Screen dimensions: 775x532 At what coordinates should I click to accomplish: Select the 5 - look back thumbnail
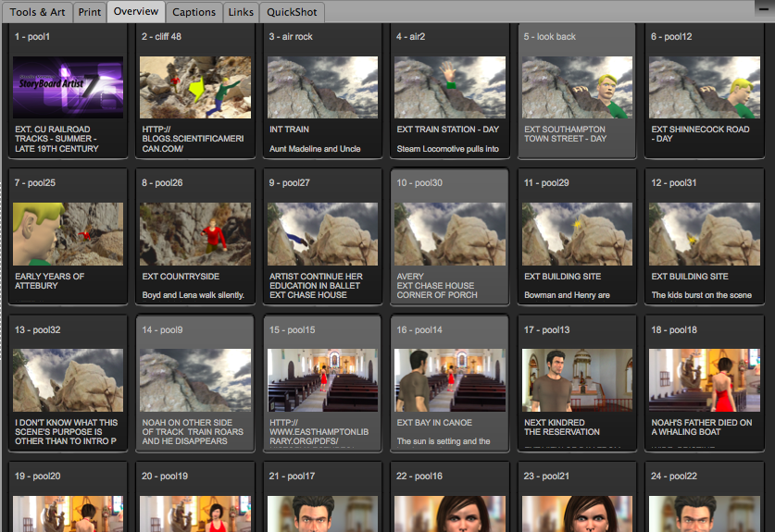(x=577, y=87)
